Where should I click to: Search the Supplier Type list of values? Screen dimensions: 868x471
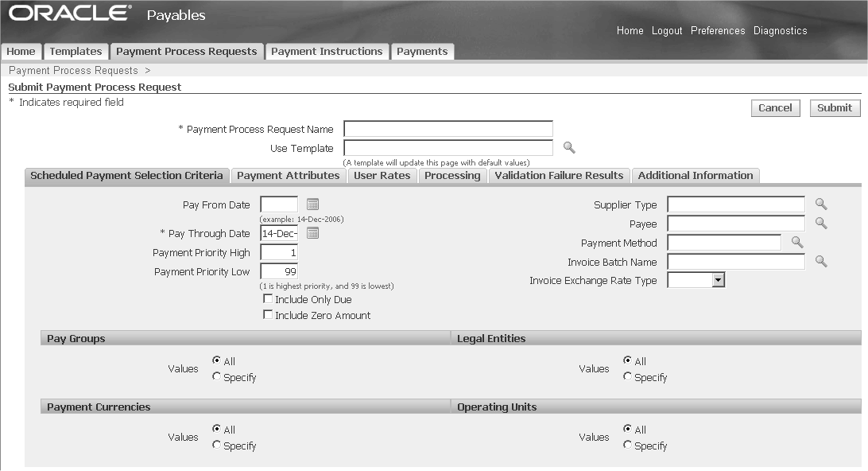[821, 204]
